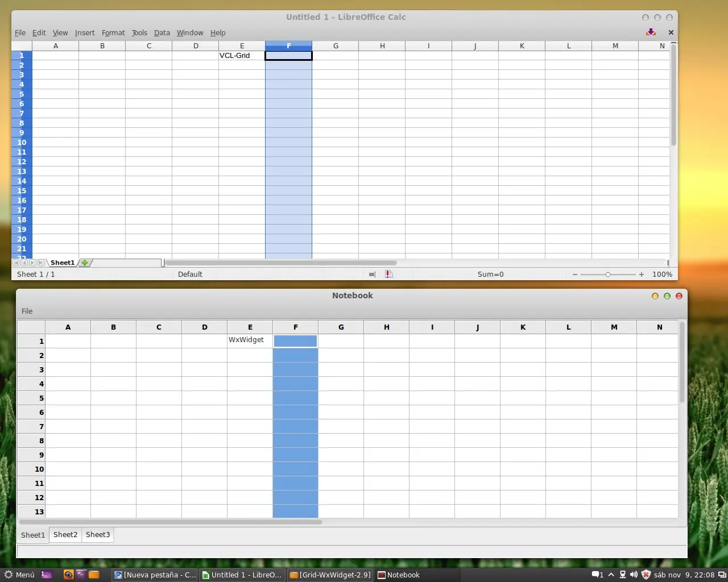Viewport: 728px width, 582px height.
Task: Open the Insert menu in Calc
Action: tap(85, 33)
